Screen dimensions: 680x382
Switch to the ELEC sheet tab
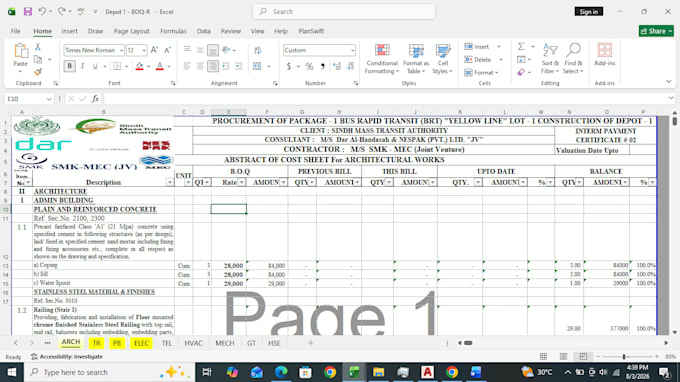[141, 343]
